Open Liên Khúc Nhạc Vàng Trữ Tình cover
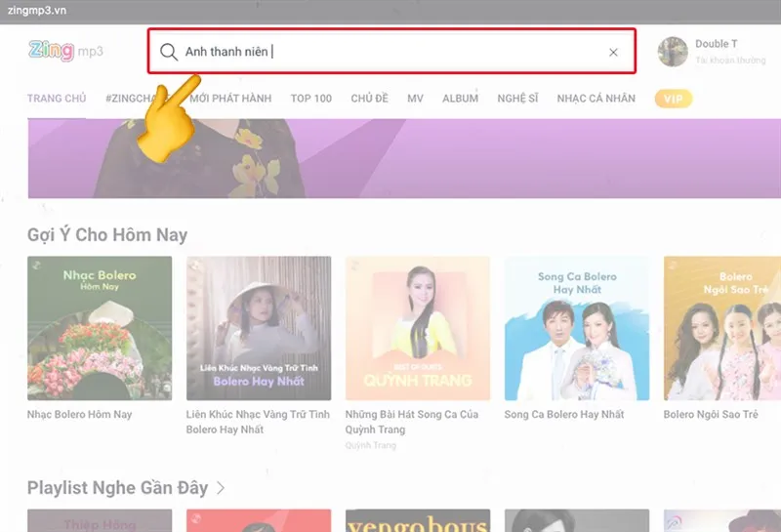The height and width of the screenshot is (532, 781). click(x=259, y=328)
